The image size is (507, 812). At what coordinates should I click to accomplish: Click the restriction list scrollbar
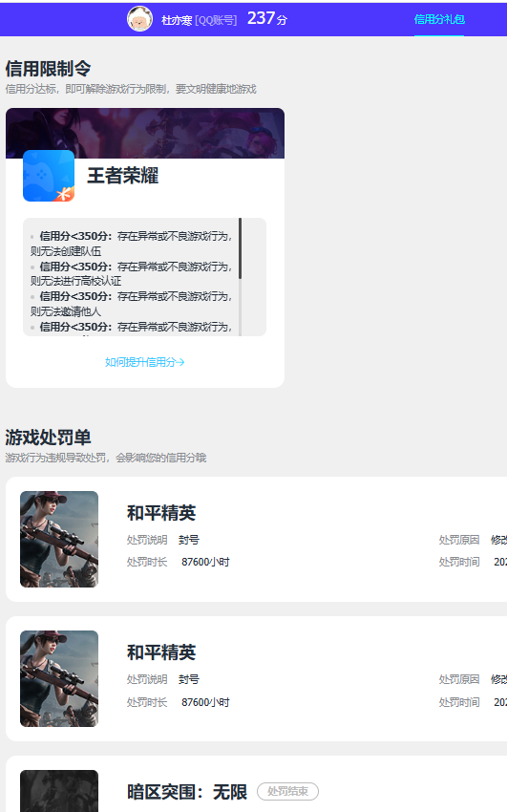[x=240, y=248]
